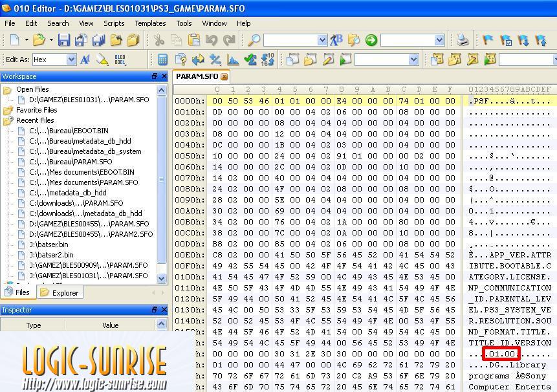557x392 pixels.
Task: Open the Templates menu
Action: pos(150,23)
